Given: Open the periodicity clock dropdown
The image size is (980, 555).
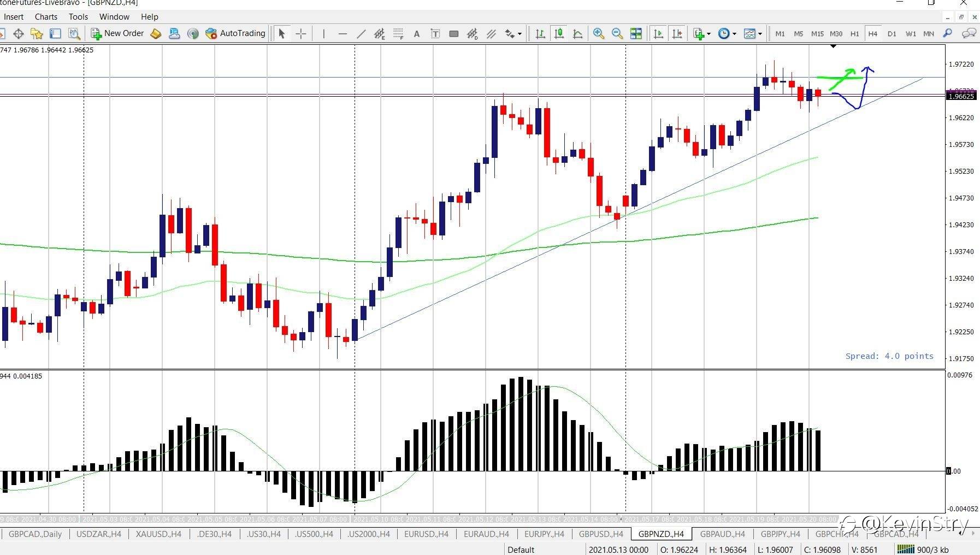Looking at the screenshot, I should (727, 33).
